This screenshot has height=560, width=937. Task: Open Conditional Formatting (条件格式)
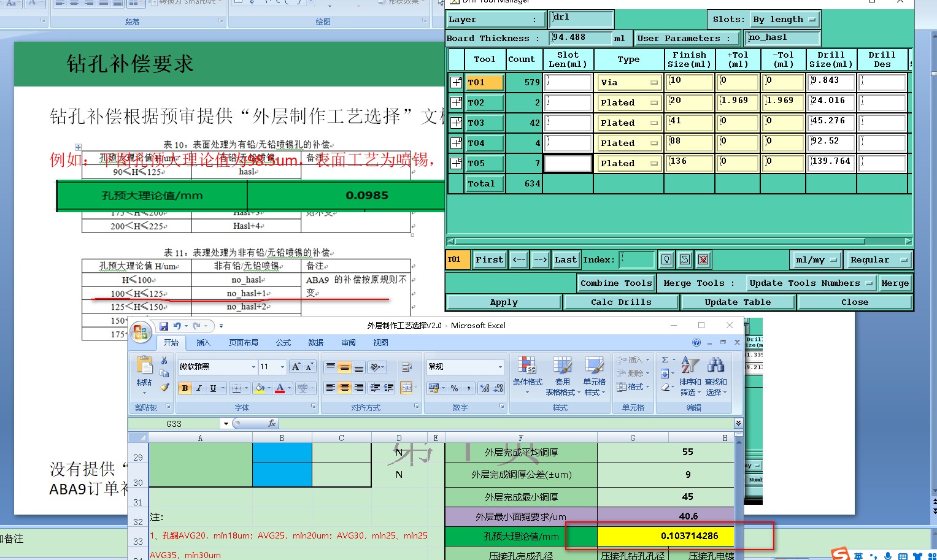click(x=528, y=375)
